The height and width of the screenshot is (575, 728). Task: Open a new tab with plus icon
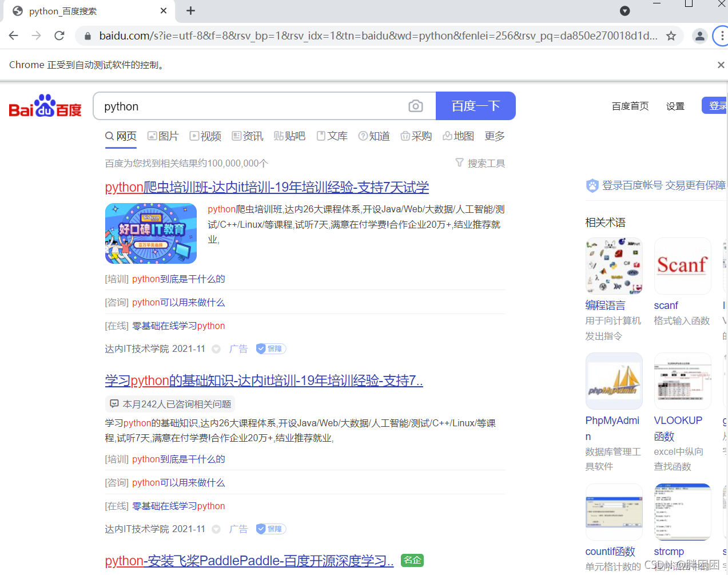(191, 10)
